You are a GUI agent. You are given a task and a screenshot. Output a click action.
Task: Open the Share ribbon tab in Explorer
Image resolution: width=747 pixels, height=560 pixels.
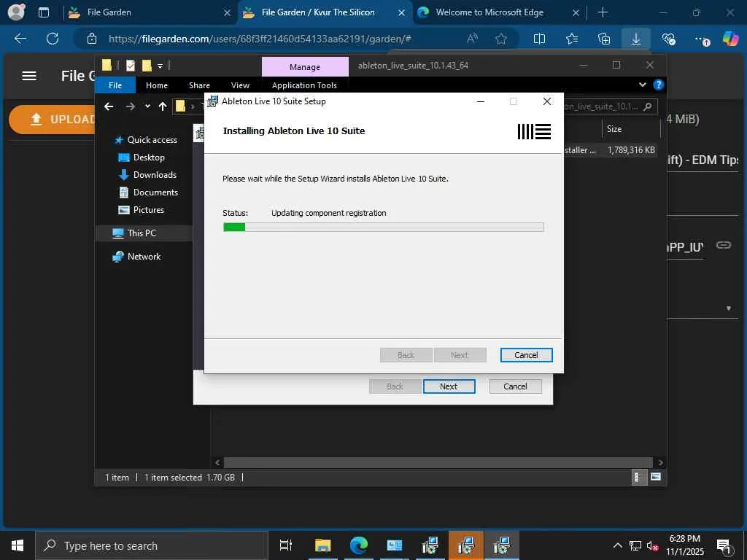pos(199,85)
